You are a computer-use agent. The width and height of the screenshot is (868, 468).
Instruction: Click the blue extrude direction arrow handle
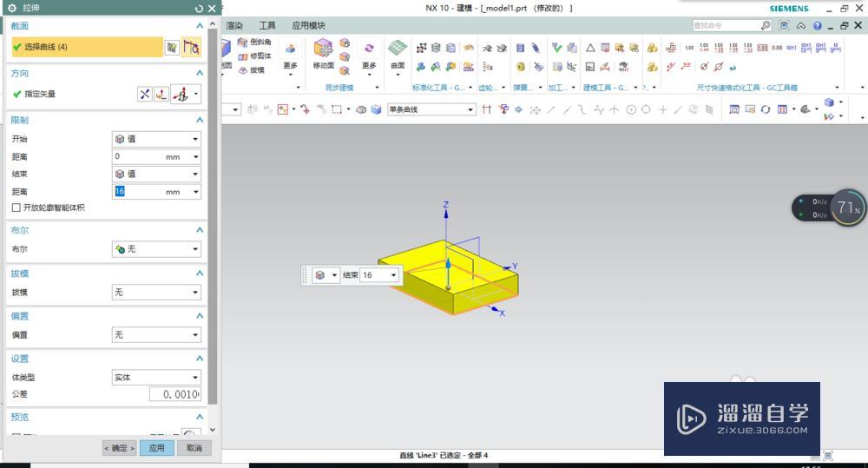pos(449,265)
